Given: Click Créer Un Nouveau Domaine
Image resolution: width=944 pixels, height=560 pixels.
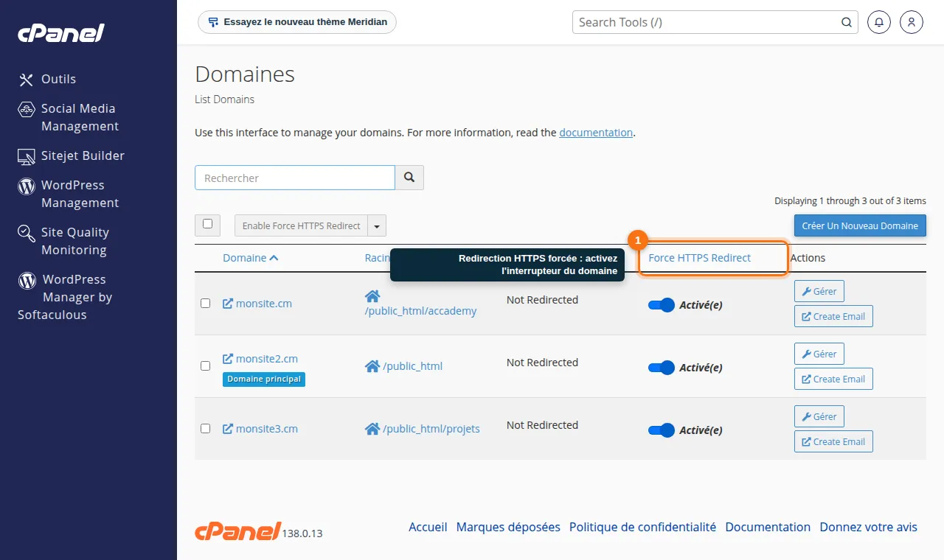Looking at the screenshot, I should tap(860, 225).
